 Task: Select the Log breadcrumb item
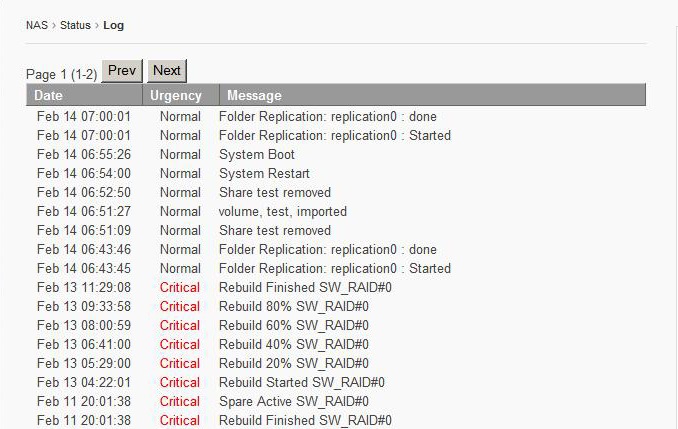point(114,25)
